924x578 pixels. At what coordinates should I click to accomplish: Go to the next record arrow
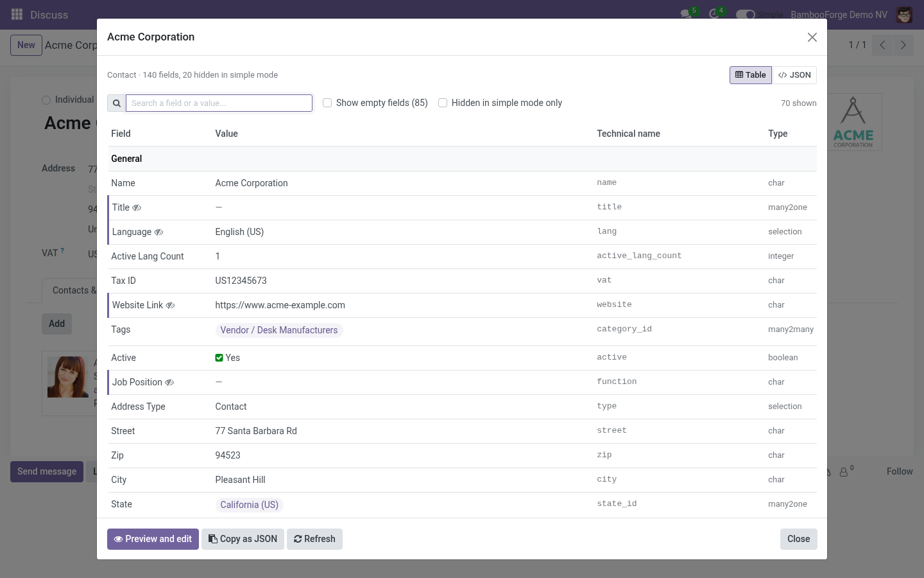(x=903, y=45)
